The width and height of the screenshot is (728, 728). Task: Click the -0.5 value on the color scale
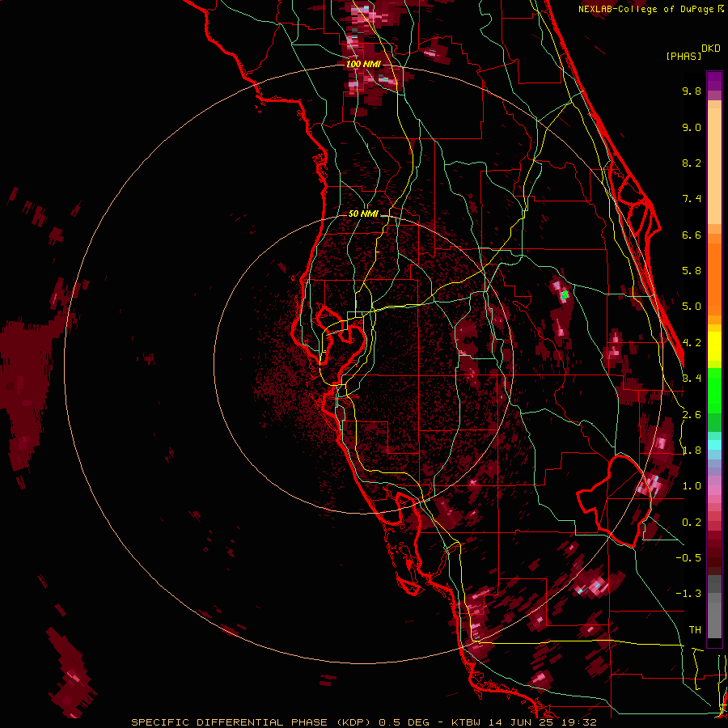point(688,558)
